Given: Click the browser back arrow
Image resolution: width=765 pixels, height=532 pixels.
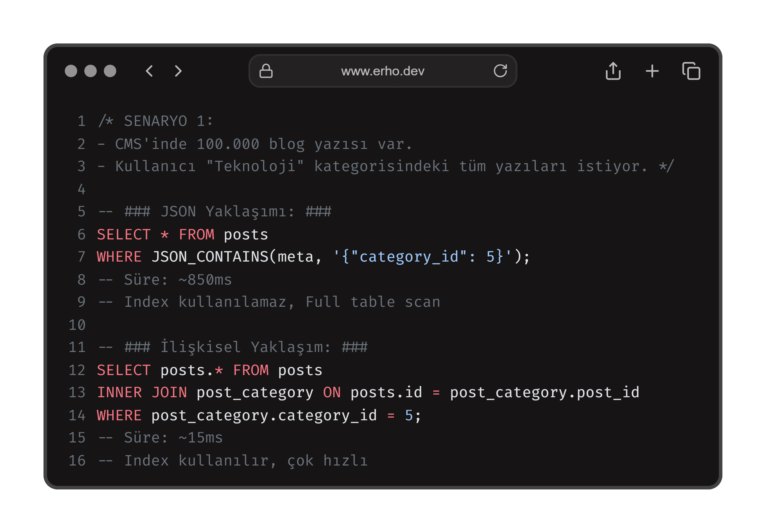Looking at the screenshot, I should coord(149,71).
